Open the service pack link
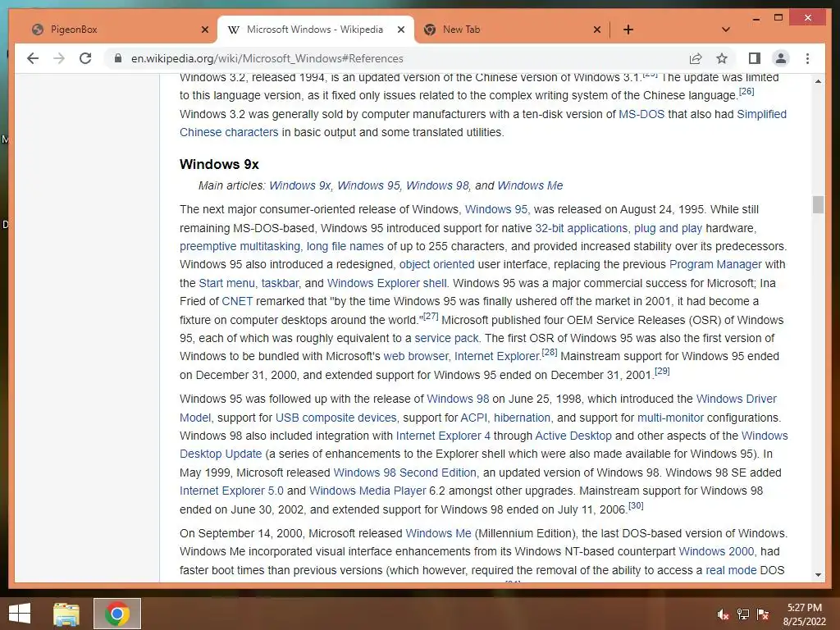 pos(446,338)
